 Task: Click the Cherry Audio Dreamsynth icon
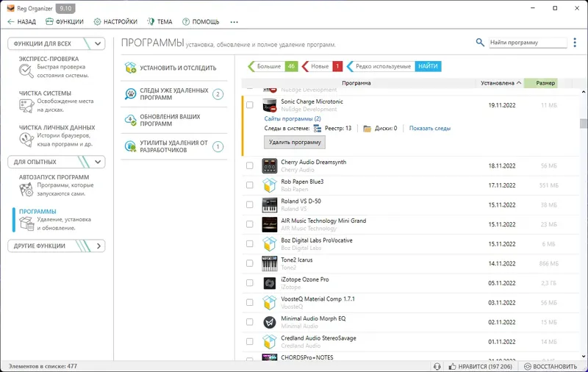pos(270,165)
